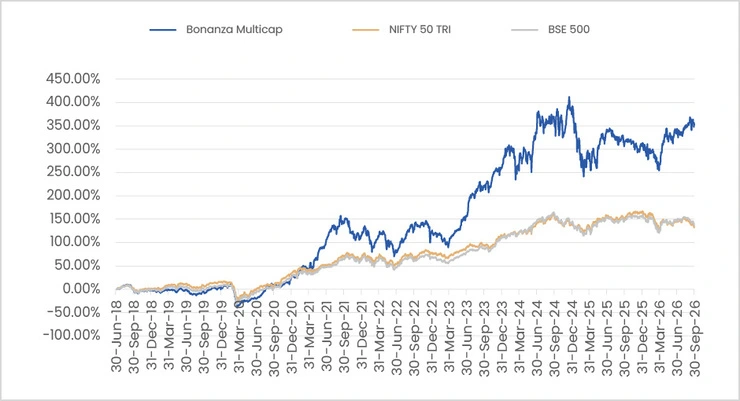Click the 31-Mar-23 date label
The image size is (740, 401).
pos(449,336)
